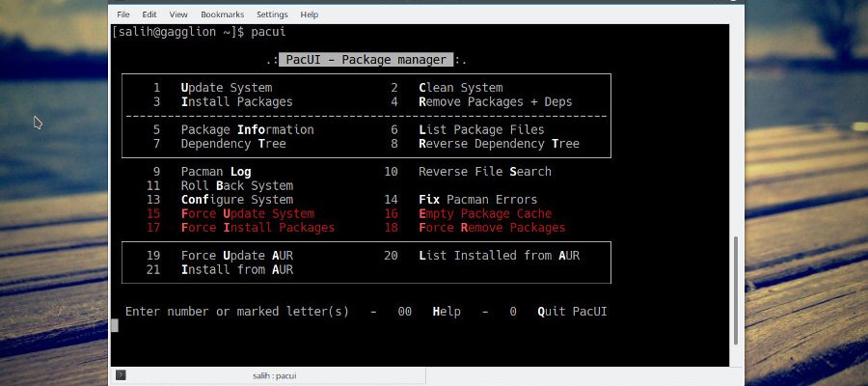This screenshot has height=386, width=868.
Task: Click the 'Help' text in prompt line
Action: (x=447, y=312)
